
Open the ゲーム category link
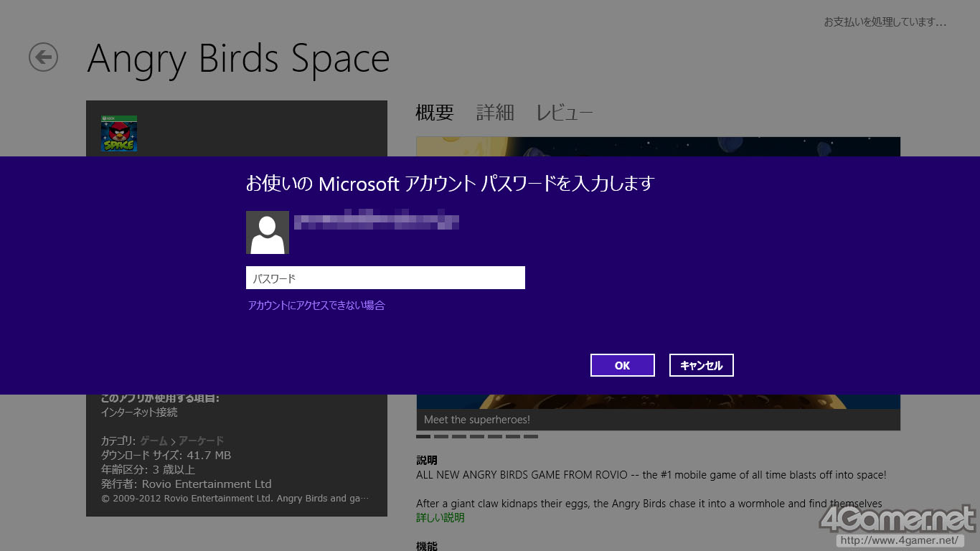[154, 441]
